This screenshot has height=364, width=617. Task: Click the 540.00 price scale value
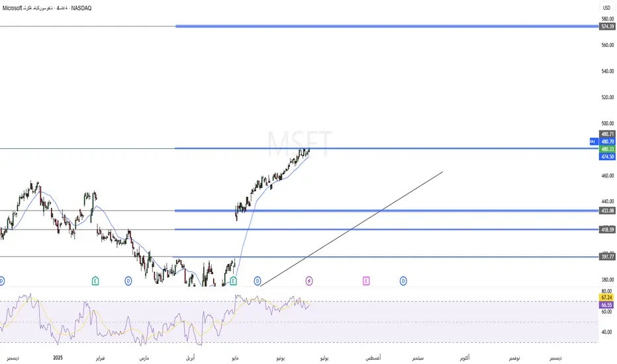tap(608, 71)
